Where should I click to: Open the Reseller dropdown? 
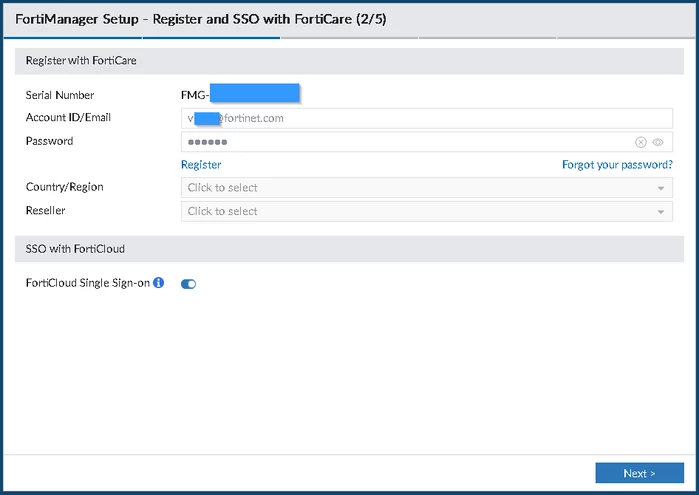[427, 211]
